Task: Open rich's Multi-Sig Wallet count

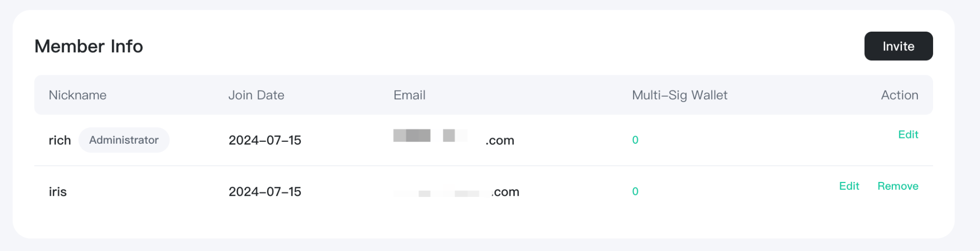Action: pyautogui.click(x=635, y=140)
